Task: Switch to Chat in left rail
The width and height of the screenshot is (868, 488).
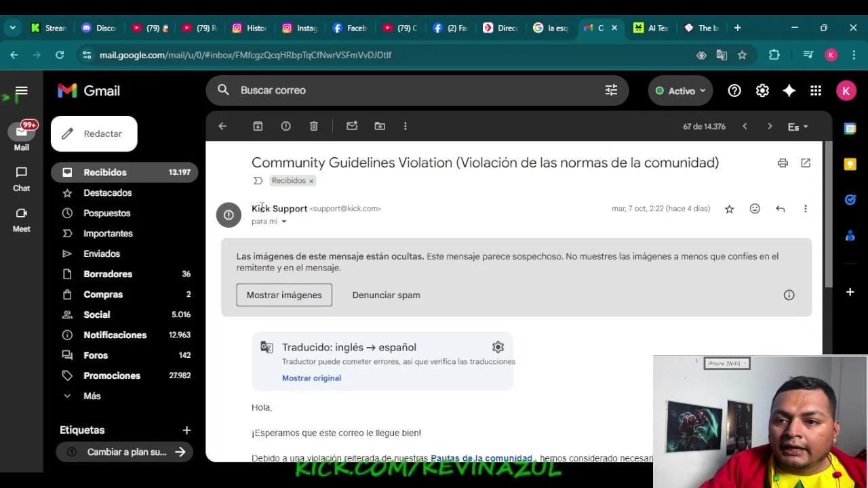Action: 21,179
